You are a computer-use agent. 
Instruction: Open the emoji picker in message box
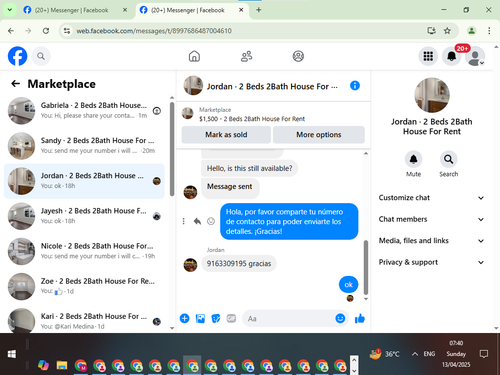[340, 318]
